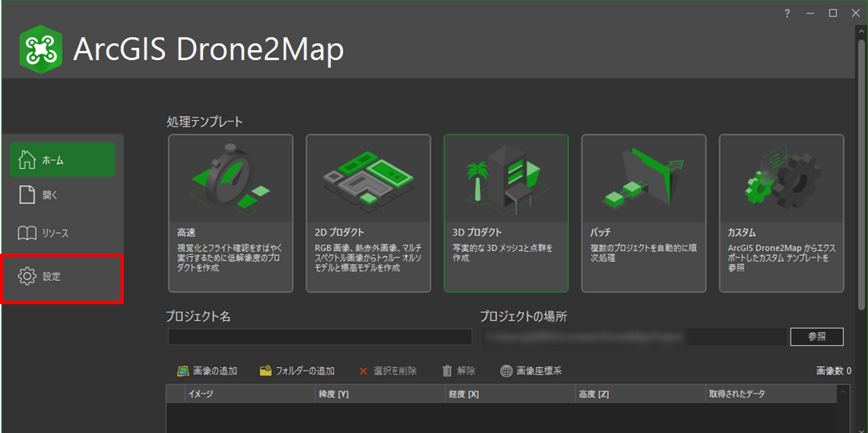Viewport: 868px width, 433px height.
Task: Click the 高度 [Z] column header
Action: (x=640, y=394)
